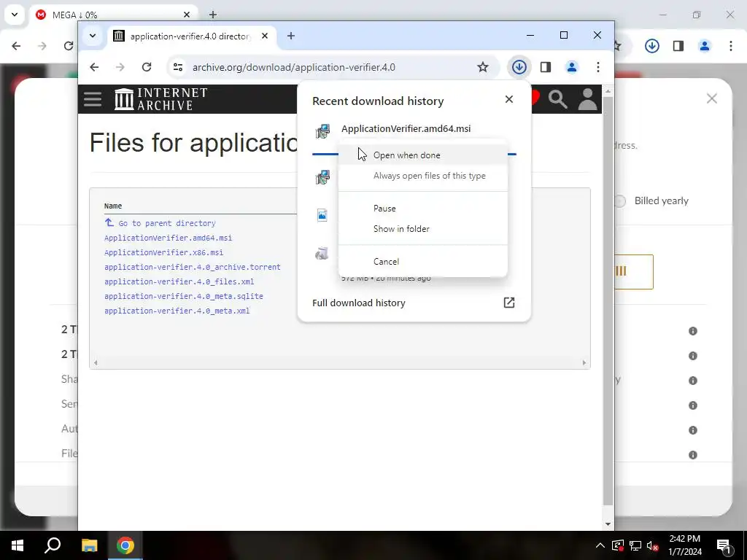The height and width of the screenshot is (560, 747).
Task: Click the topmost info icon in MEGA feature list
Action: pyautogui.click(x=693, y=331)
